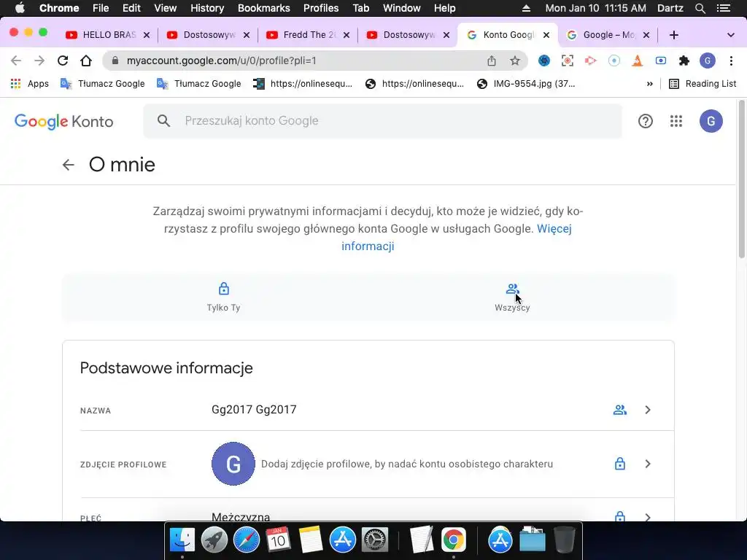Screen dimensions: 747x560
Task: Click the Tylko Ty lock icon
Action: click(223, 289)
